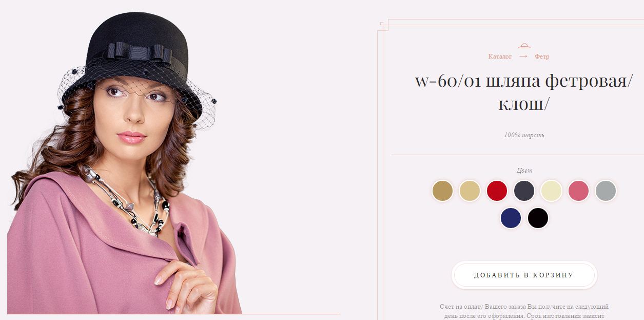Select the dark charcoal gray swatch

(x=524, y=191)
